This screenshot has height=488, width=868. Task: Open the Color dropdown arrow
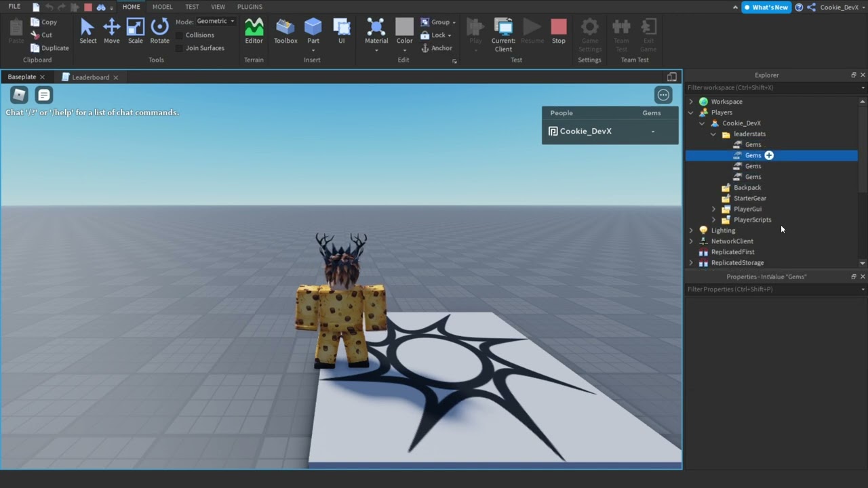pyautogui.click(x=404, y=50)
